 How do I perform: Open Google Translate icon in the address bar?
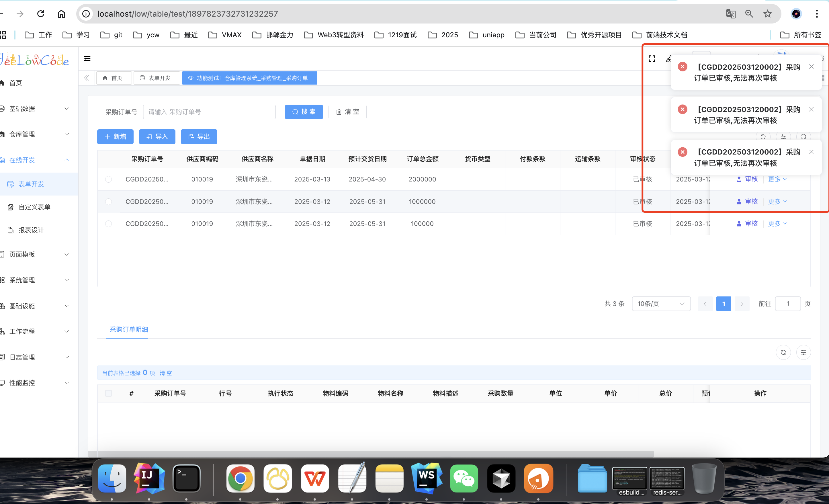pyautogui.click(x=730, y=14)
